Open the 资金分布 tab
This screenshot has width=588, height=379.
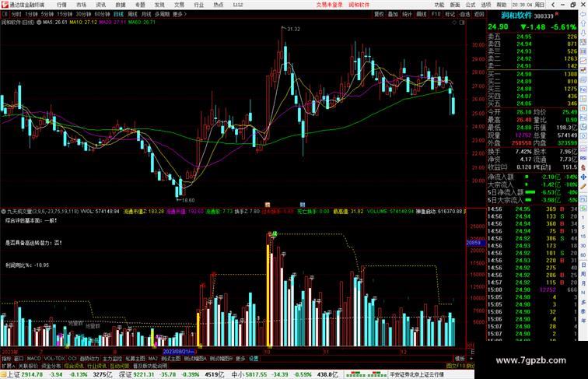click(x=51, y=366)
